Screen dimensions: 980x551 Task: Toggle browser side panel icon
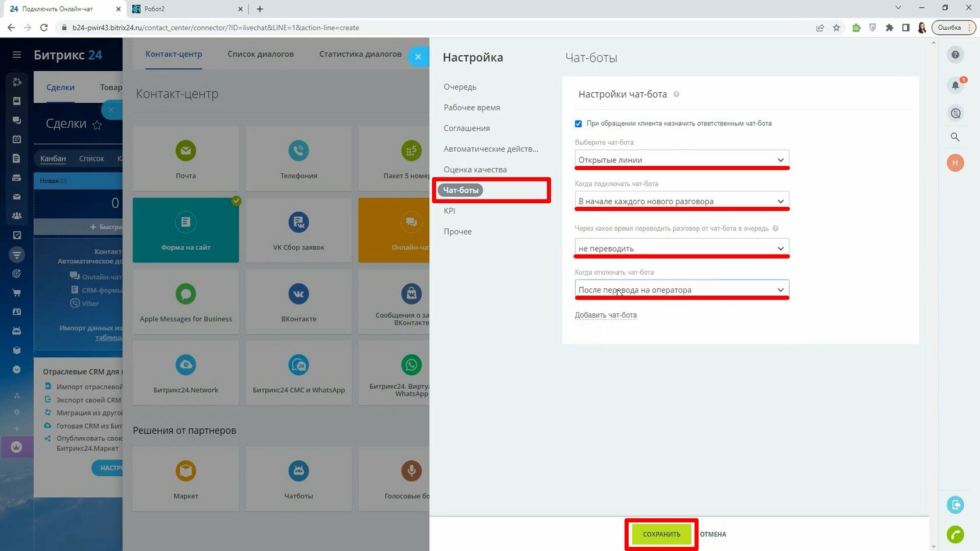click(905, 27)
